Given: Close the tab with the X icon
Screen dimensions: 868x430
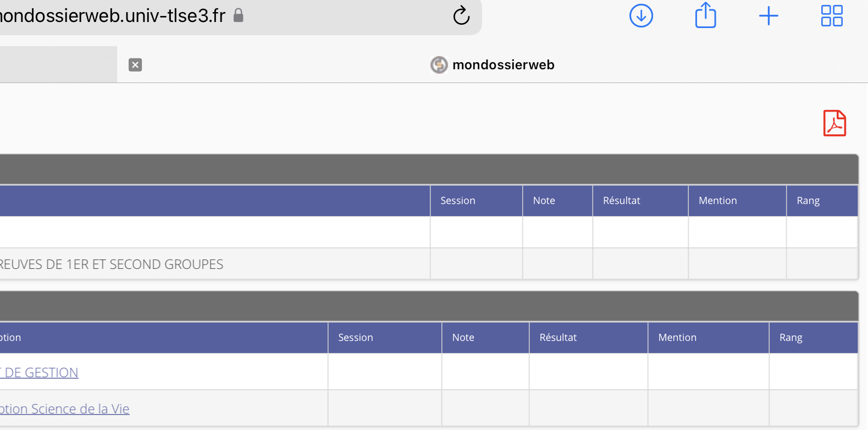Looking at the screenshot, I should point(135,65).
